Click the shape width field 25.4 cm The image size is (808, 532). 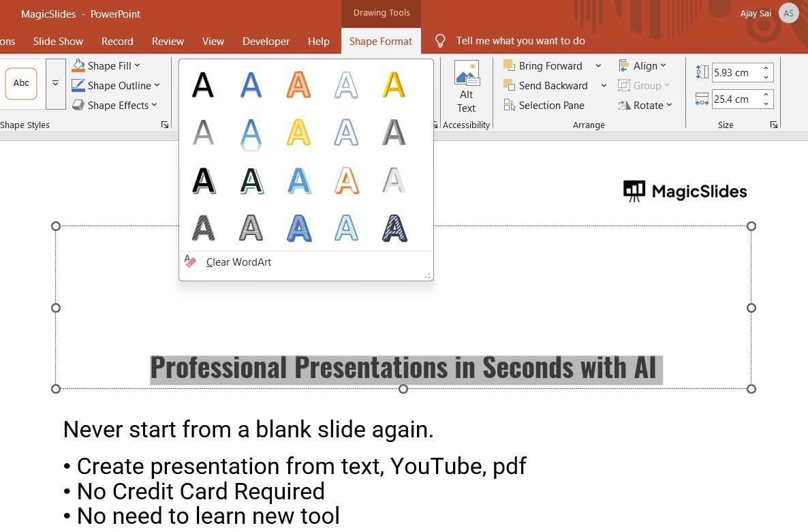point(736,99)
